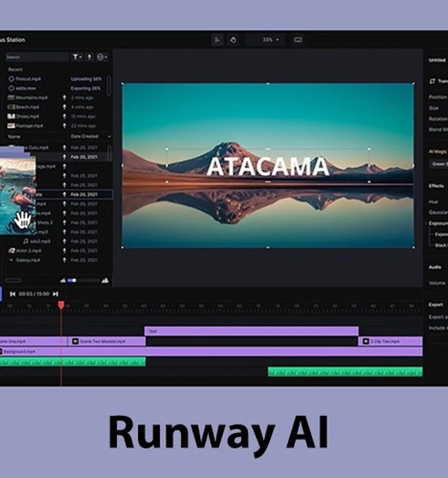Click upload icon on Footage.mp4 row

click(64, 125)
